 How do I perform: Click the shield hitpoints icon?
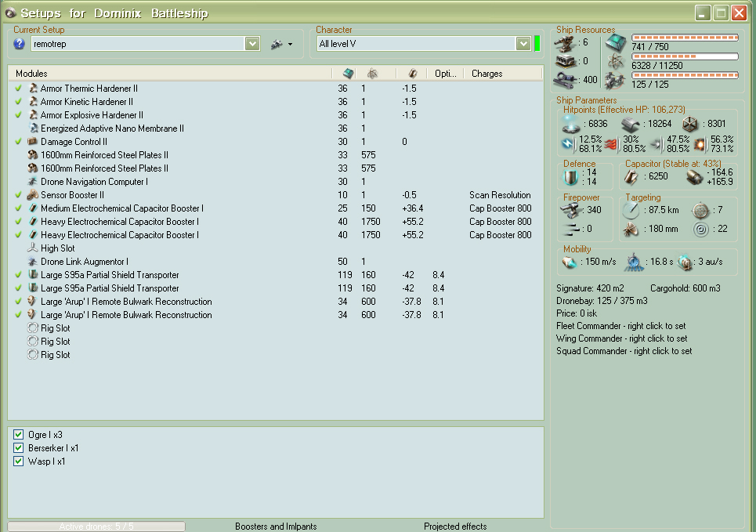(571, 124)
